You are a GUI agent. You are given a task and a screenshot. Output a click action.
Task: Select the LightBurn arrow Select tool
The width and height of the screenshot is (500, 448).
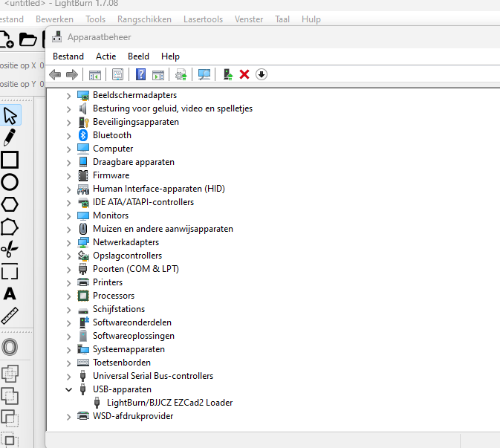pyautogui.click(x=10, y=115)
